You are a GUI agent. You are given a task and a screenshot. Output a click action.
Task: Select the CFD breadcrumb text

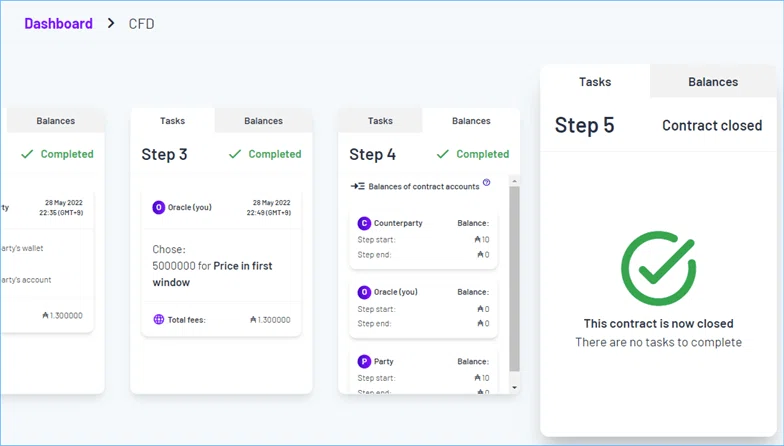coord(142,24)
